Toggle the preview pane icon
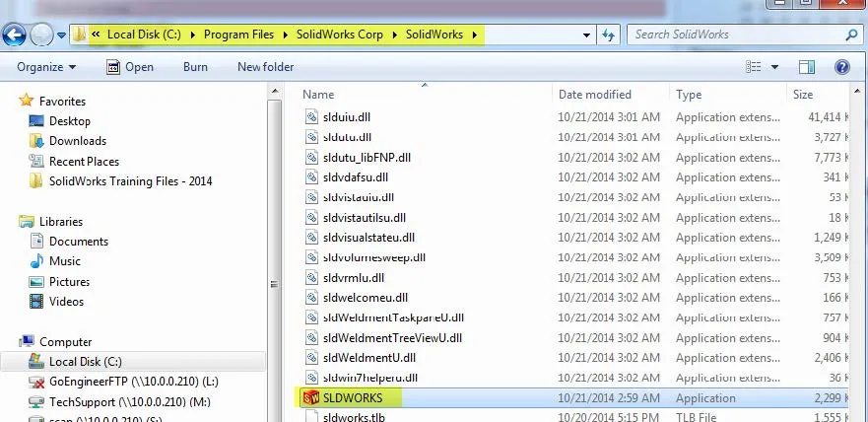The width and height of the screenshot is (868, 422). pos(807,67)
